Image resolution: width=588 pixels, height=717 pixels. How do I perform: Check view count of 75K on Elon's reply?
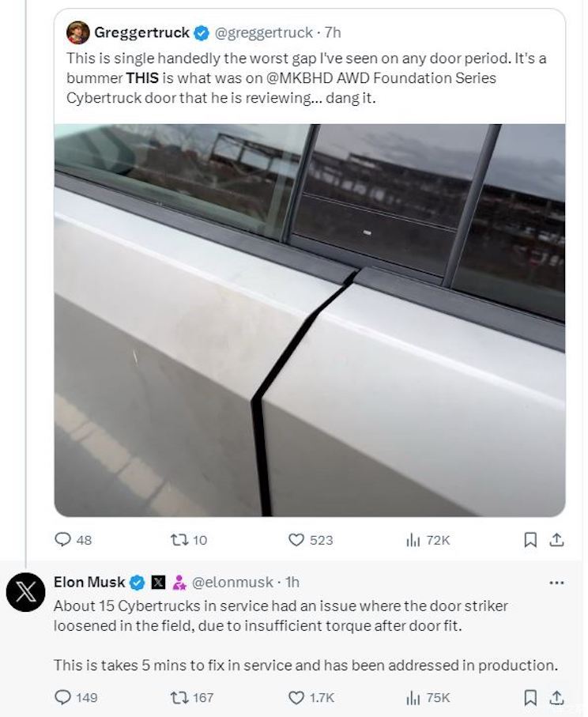pyautogui.click(x=414, y=697)
